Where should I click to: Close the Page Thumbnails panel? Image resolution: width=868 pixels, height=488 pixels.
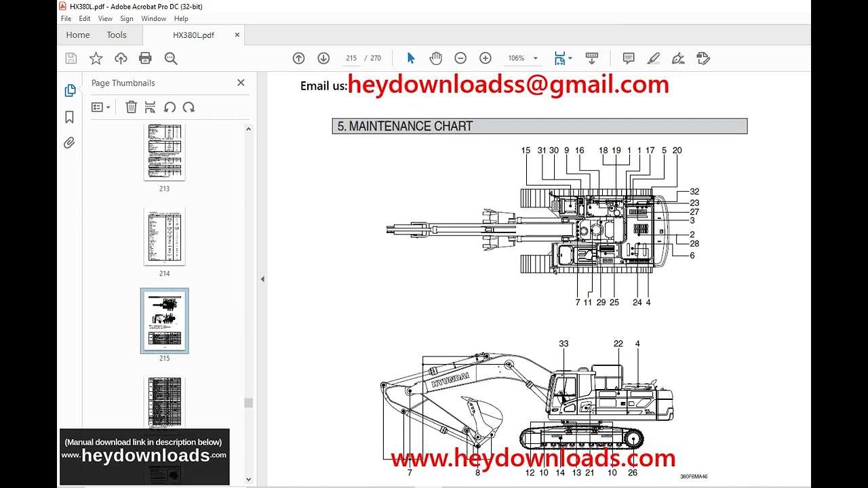241,83
